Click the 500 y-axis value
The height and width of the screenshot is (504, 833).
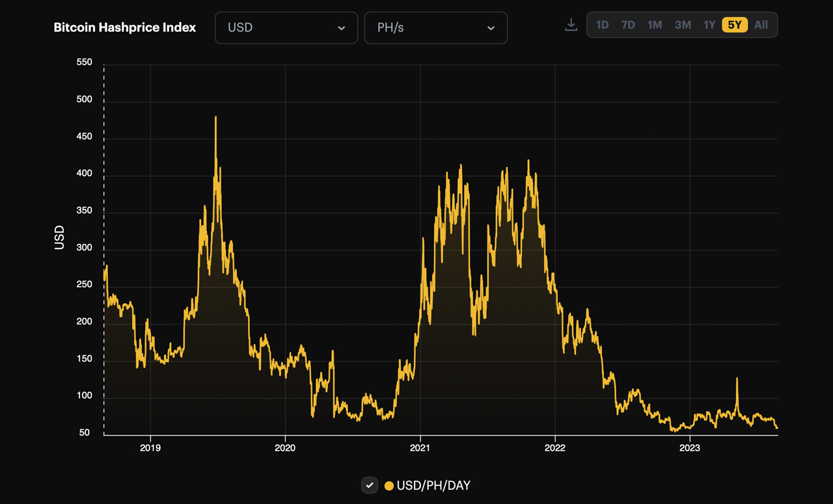pyautogui.click(x=85, y=99)
